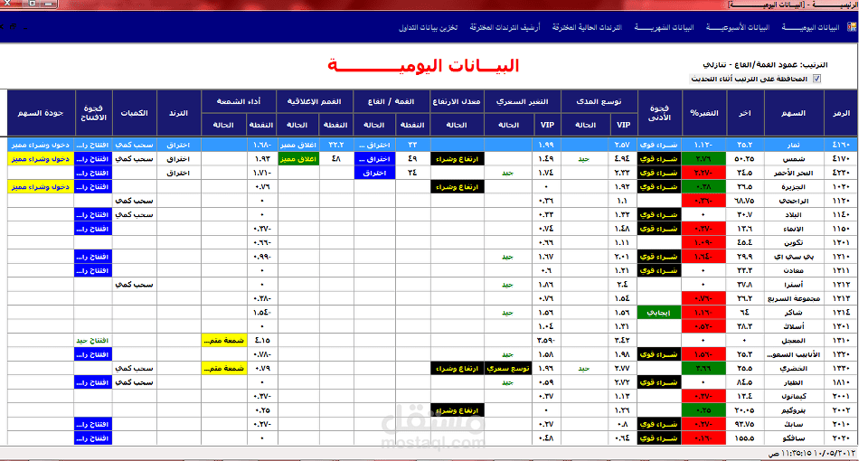Select the stock name 'الراجحي'
The width and height of the screenshot is (868, 461).
793,201
